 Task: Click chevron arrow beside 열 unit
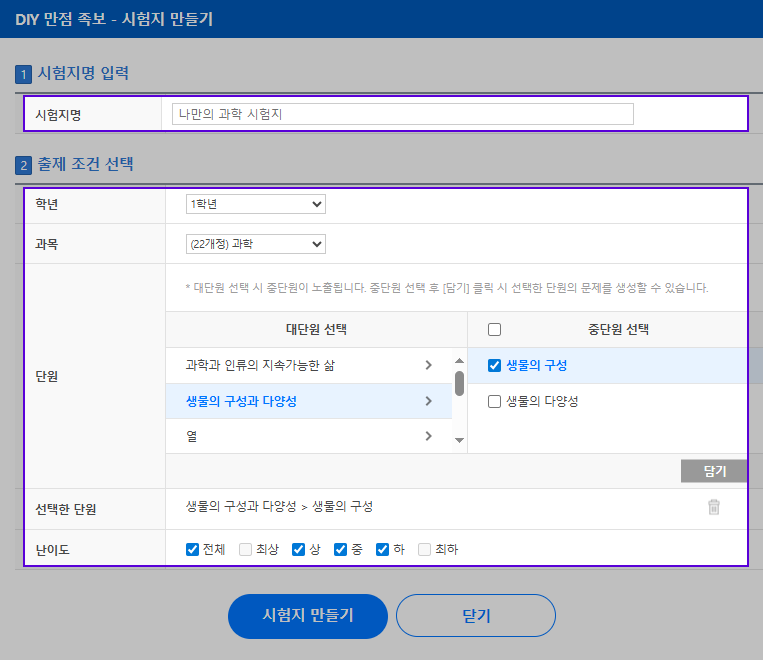pos(429,436)
